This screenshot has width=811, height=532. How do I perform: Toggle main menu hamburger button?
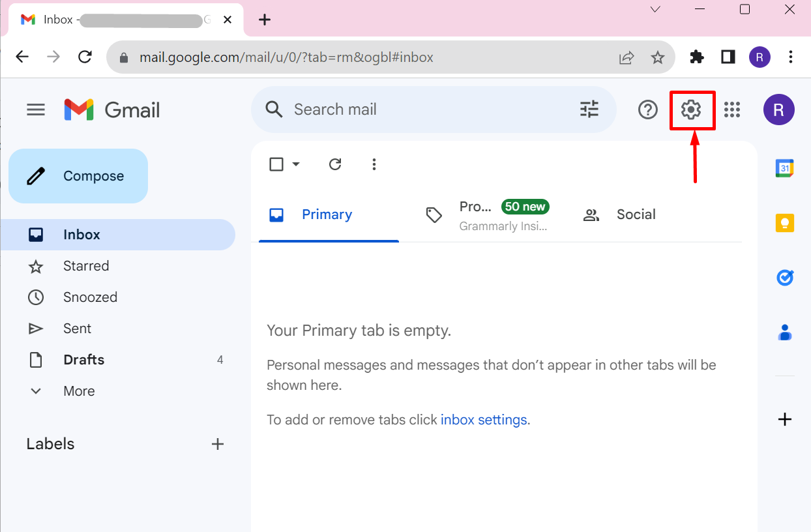(36, 110)
